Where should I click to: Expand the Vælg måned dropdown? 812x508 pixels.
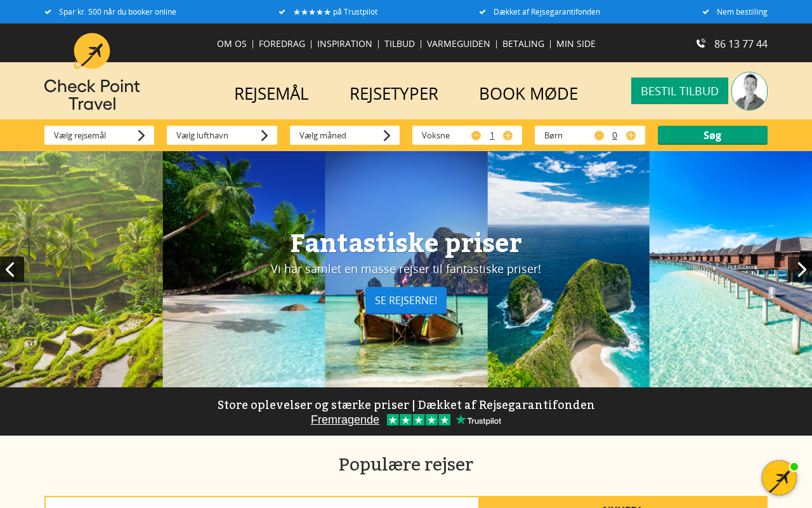[x=344, y=135]
